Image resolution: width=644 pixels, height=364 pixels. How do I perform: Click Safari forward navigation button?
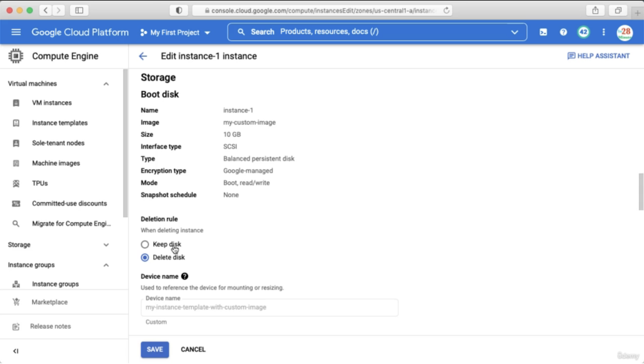click(58, 10)
